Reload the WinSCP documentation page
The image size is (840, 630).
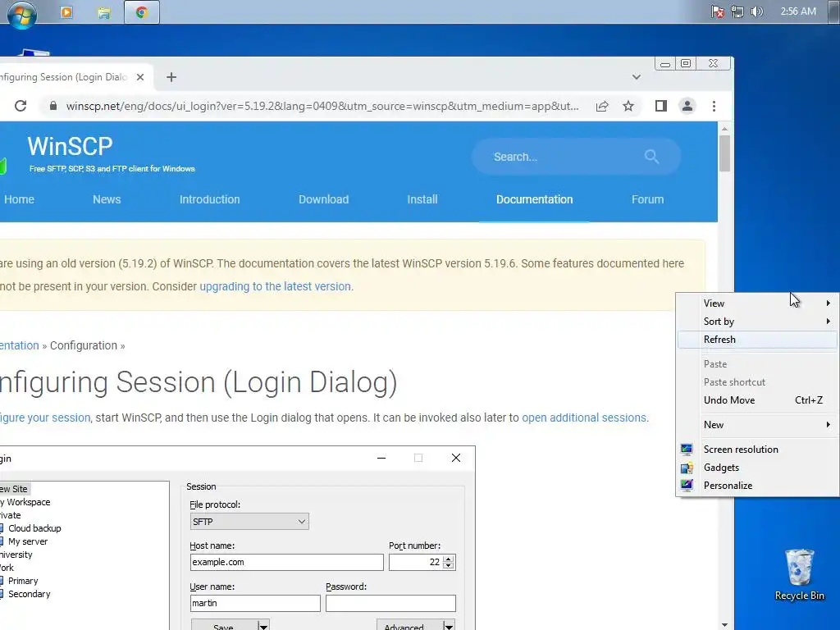[21, 106]
